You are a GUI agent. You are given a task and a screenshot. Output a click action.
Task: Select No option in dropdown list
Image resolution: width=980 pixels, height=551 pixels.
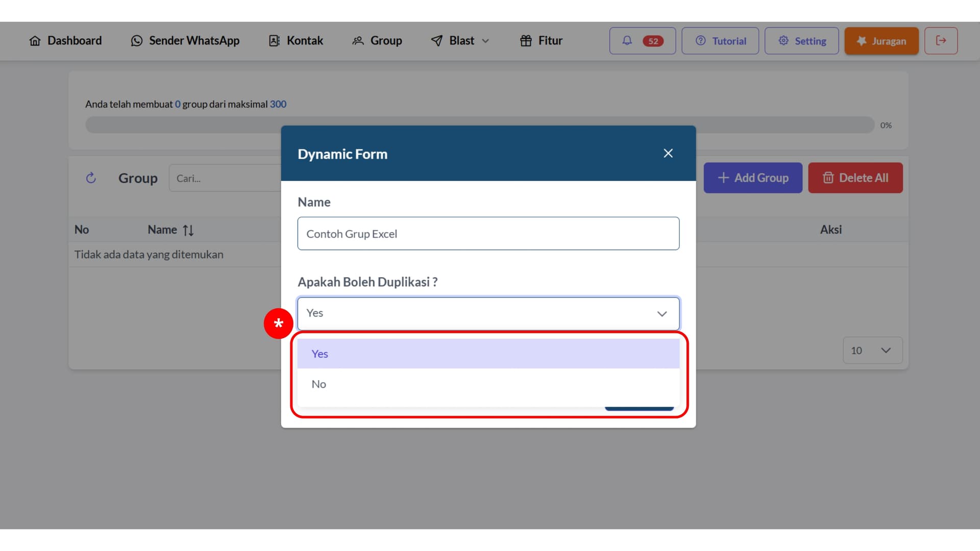pos(488,384)
